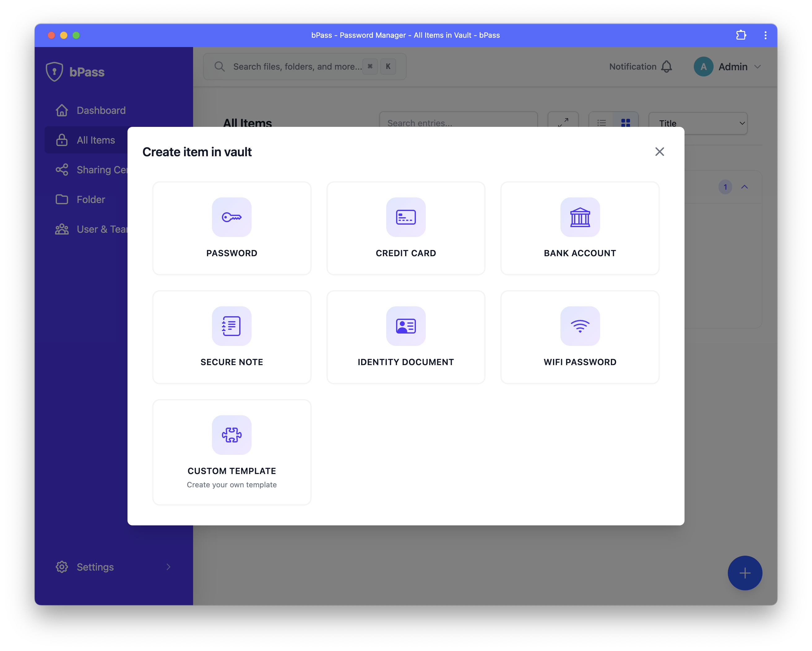Open the Custom Template puzzle icon

coord(231,435)
